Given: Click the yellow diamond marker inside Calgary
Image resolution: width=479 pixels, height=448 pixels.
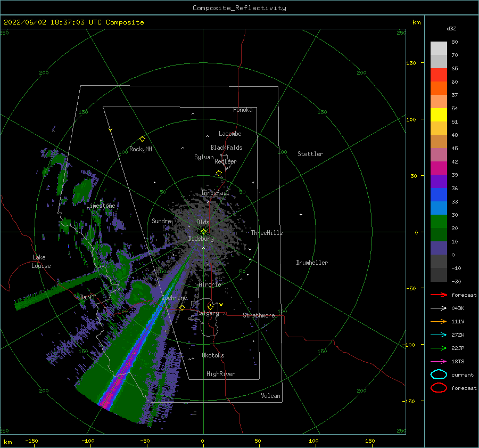Looking at the screenshot, I should tap(210, 307).
